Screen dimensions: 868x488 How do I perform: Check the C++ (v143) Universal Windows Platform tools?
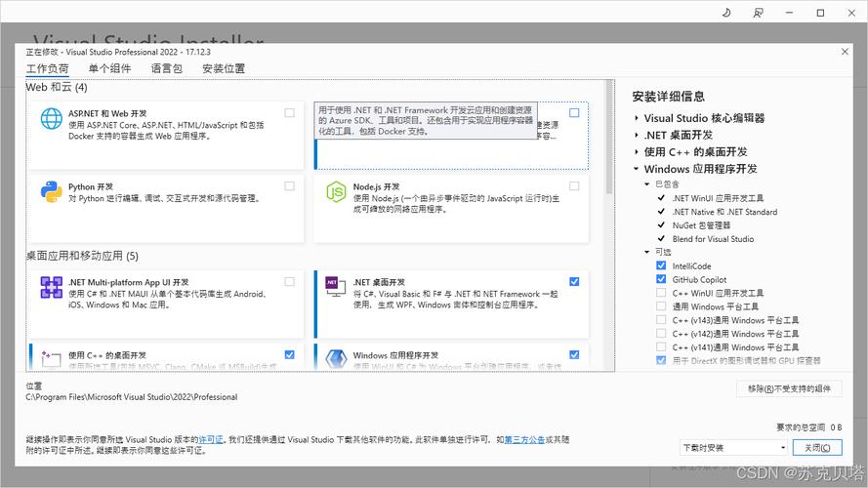tap(661, 320)
